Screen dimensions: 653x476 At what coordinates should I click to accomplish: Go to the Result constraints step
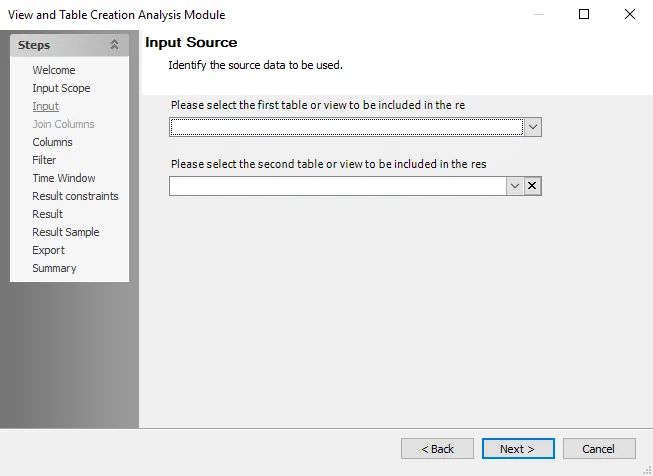[75, 196]
